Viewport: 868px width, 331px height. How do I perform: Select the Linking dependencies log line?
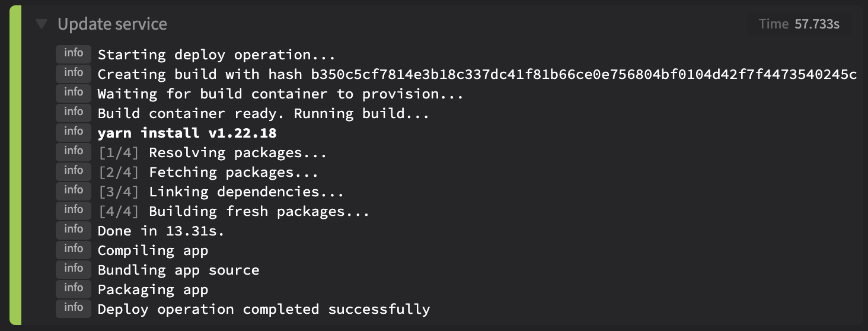tap(221, 192)
